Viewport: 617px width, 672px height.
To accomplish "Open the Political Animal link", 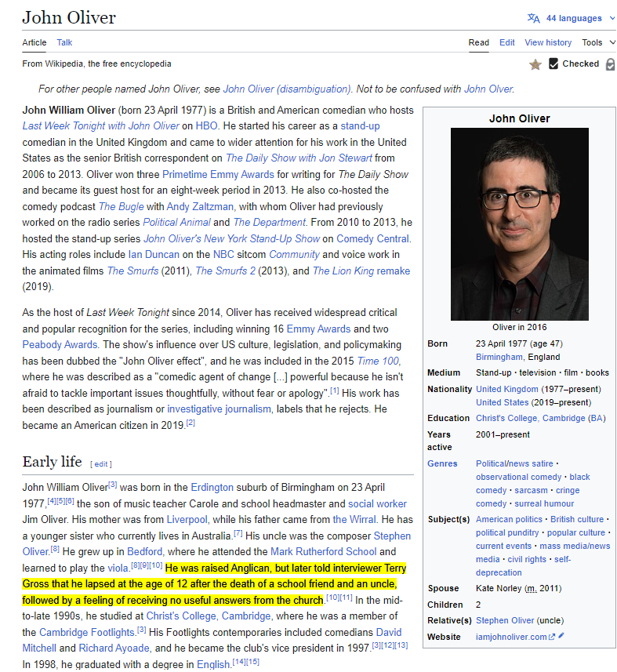I will (x=176, y=222).
